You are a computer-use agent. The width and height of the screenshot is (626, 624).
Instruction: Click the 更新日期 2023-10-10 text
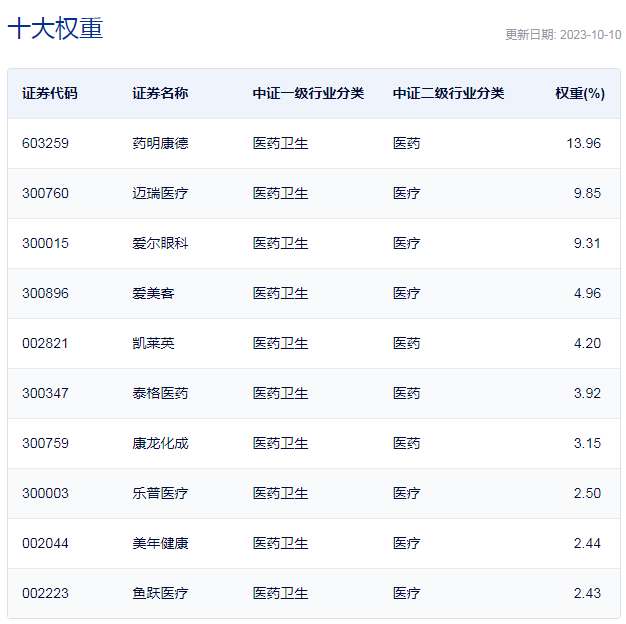click(562, 34)
